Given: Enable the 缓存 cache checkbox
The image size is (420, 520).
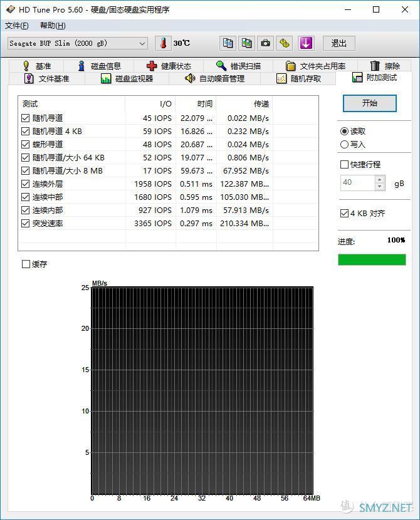Looking at the screenshot, I should pyautogui.click(x=26, y=264).
